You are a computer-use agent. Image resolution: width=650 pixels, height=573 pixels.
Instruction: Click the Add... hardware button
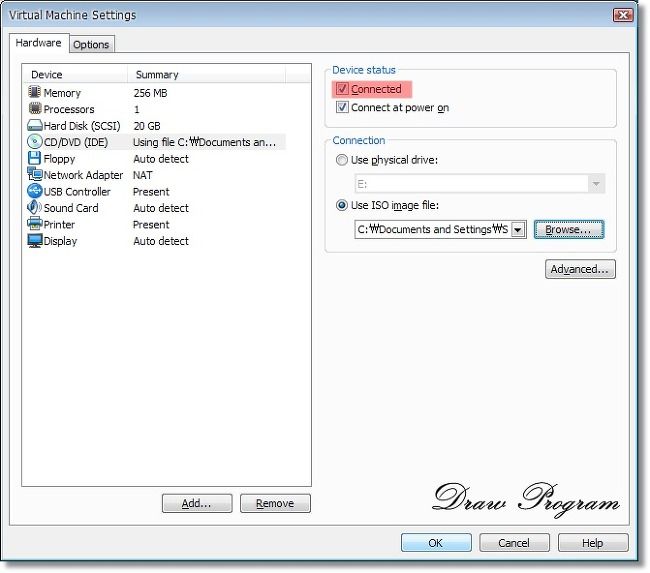[196, 503]
